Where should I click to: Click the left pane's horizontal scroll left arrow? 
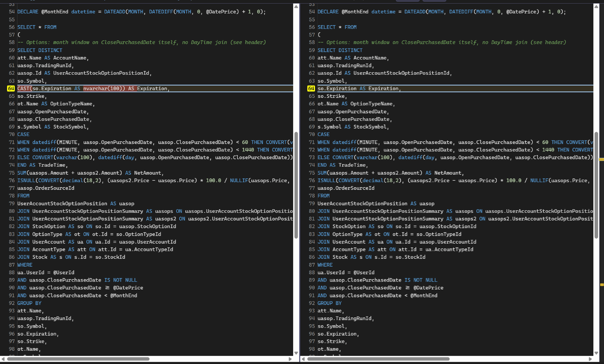[3, 359]
